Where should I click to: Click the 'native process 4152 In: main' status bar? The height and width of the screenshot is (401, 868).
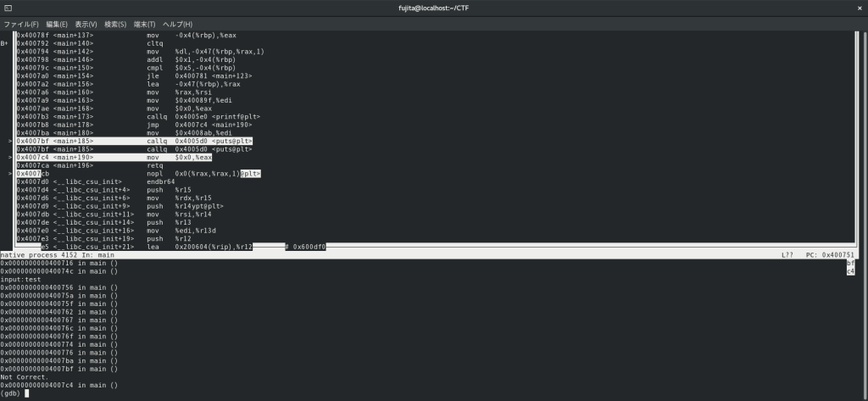tap(58, 254)
